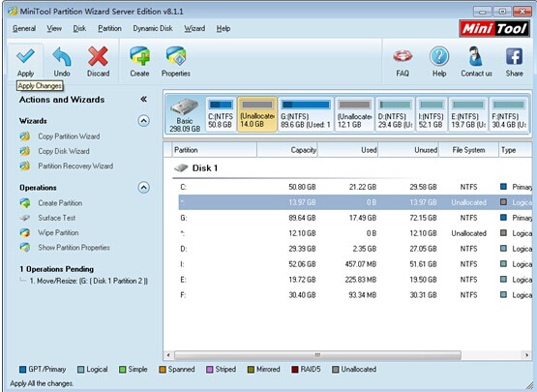The width and height of the screenshot is (537, 392).
Task: Click the Create partition toolbar icon
Action: tap(139, 56)
